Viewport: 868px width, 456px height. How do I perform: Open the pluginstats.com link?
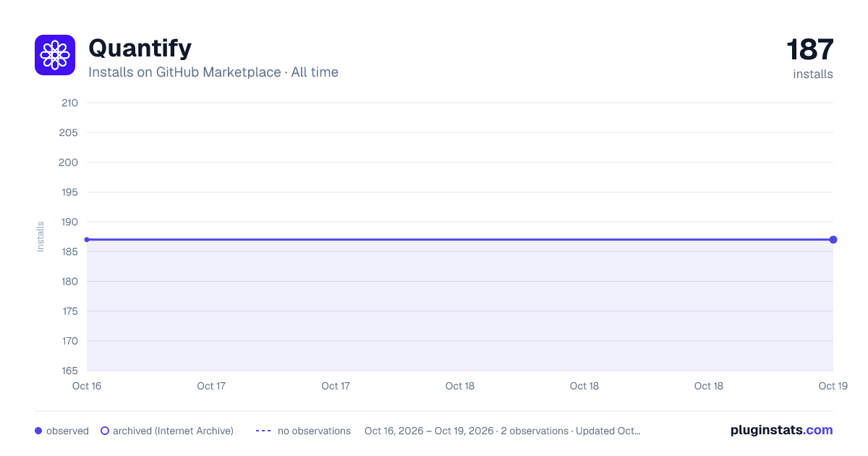pos(782,430)
